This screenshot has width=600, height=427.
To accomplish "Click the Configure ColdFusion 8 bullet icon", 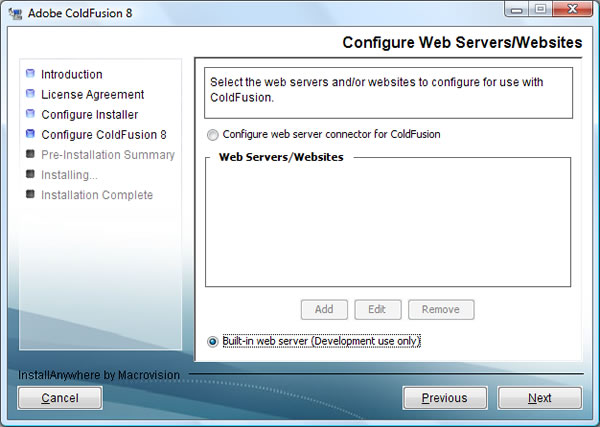I will point(30,134).
